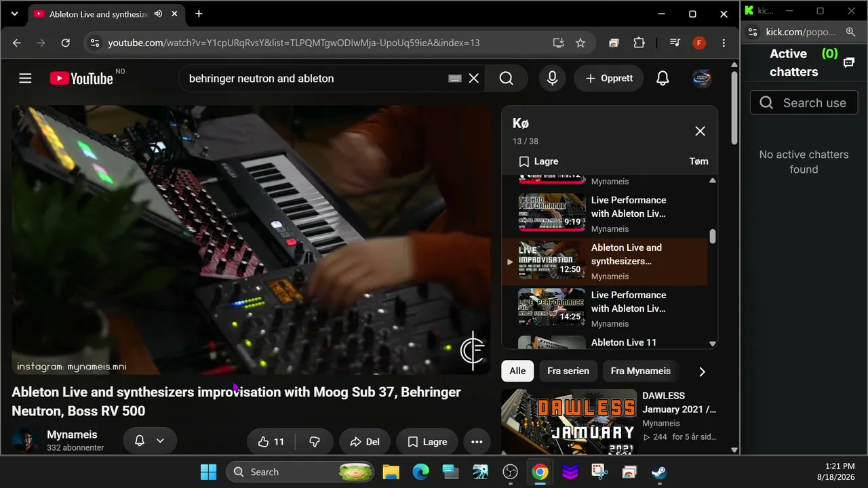
Task: Select the 12:50 Live Improvisation queue item
Action: (605, 261)
